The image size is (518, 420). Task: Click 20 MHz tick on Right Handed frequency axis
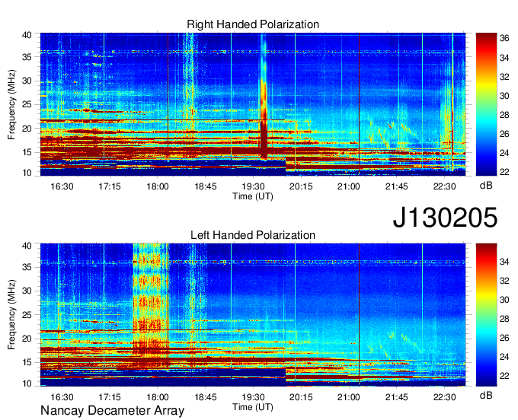[x=27, y=129]
